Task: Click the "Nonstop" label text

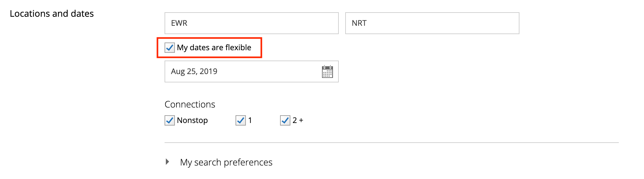Action: point(192,120)
